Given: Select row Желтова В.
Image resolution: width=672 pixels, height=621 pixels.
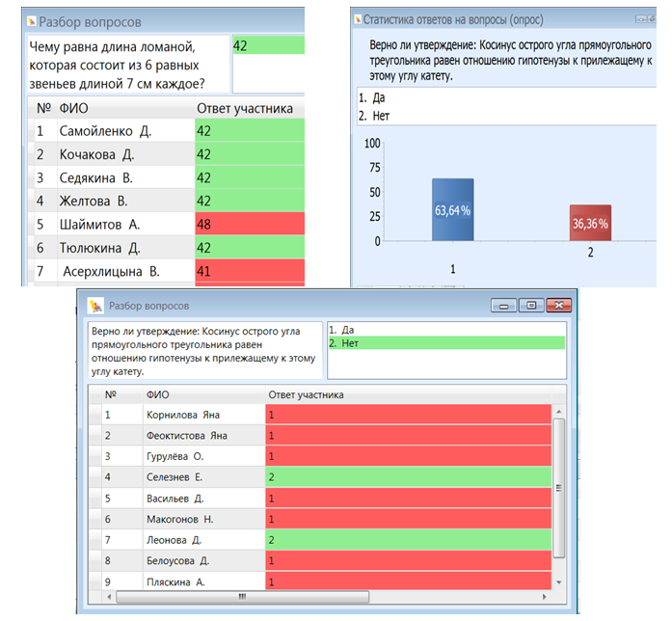Looking at the screenshot, I should (x=166, y=201).
